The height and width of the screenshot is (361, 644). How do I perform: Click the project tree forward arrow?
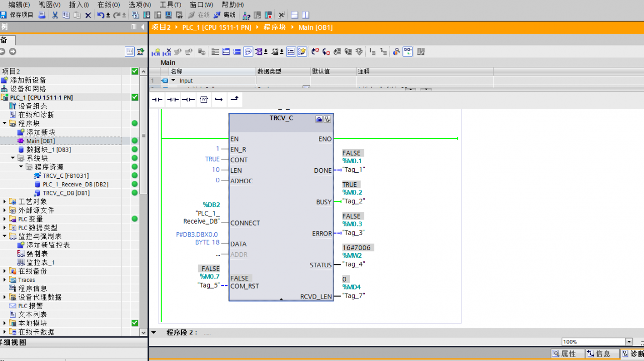tap(13, 51)
